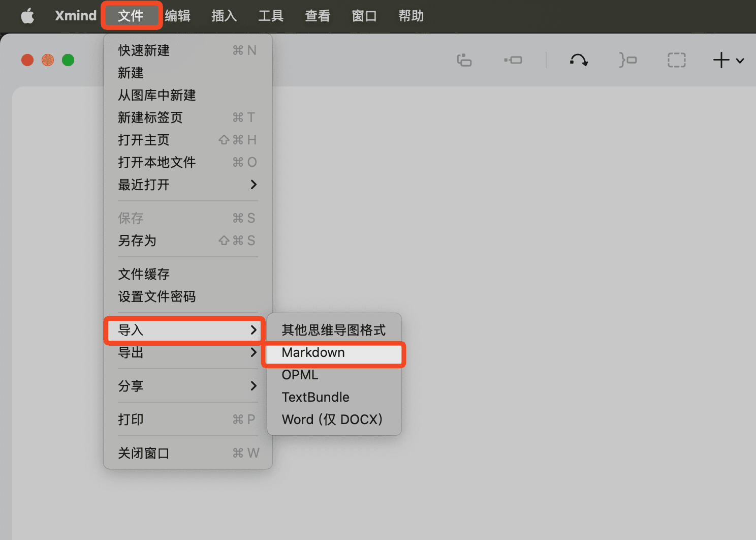Click the insert topic toolbar icon

[464, 60]
